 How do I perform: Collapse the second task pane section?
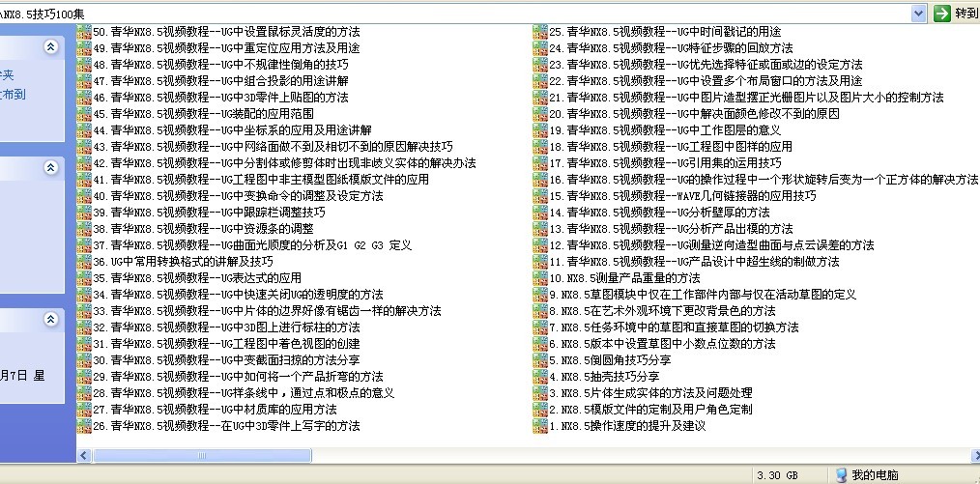pyautogui.click(x=50, y=167)
